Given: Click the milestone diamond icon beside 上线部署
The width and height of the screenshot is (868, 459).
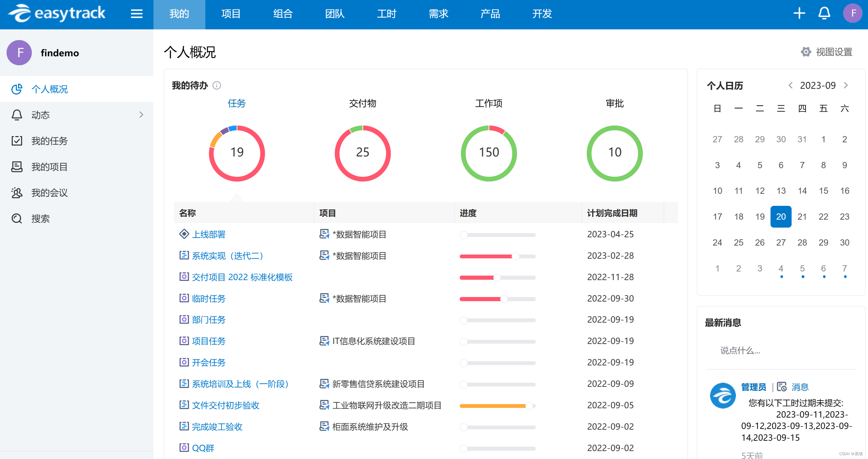Looking at the screenshot, I should (184, 234).
